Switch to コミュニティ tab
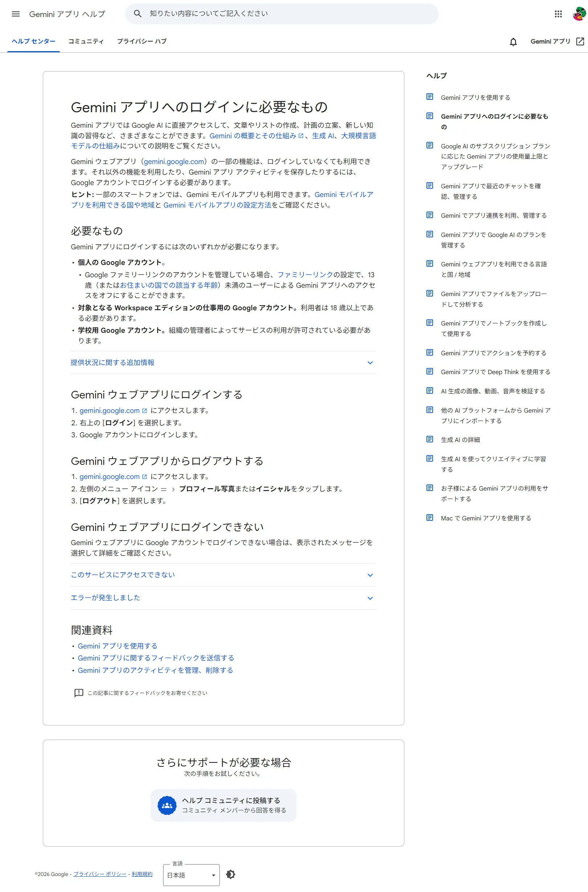This screenshot has height=892, width=588. click(x=86, y=41)
